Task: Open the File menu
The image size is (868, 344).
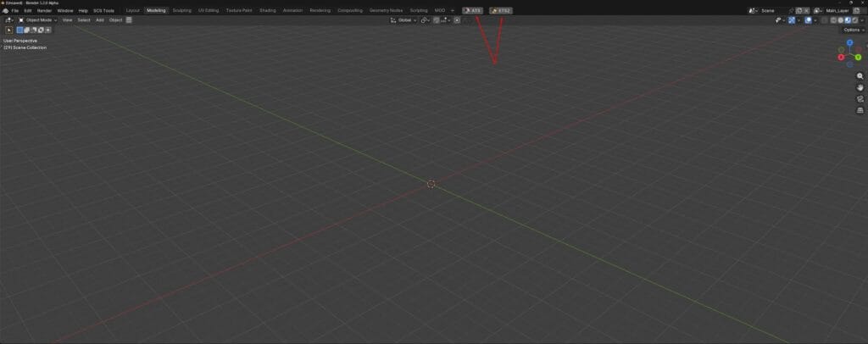Action: 15,10
